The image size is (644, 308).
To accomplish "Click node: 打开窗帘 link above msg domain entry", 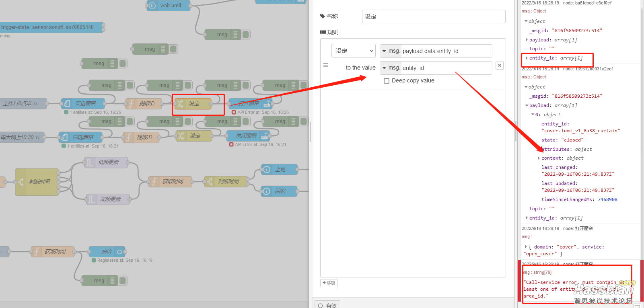I will [578, 228].
